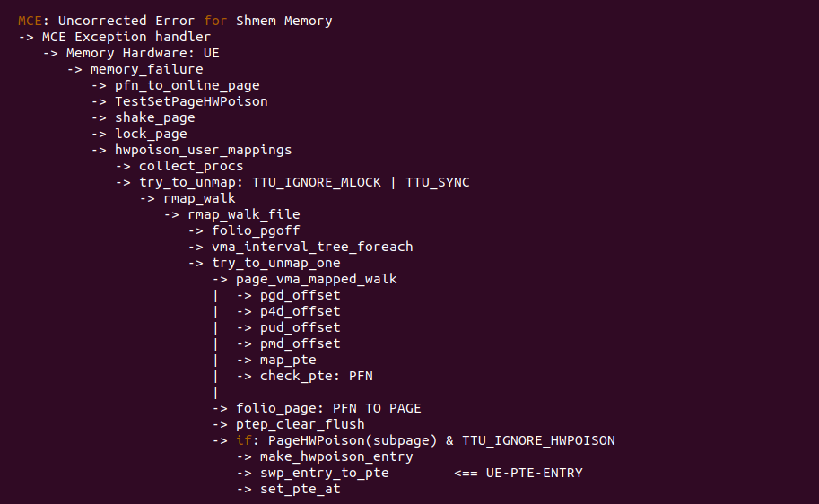Screen dimensions: 819x504
Task: Click vma_interval_tree_foreach text
Action: (312, 247)
